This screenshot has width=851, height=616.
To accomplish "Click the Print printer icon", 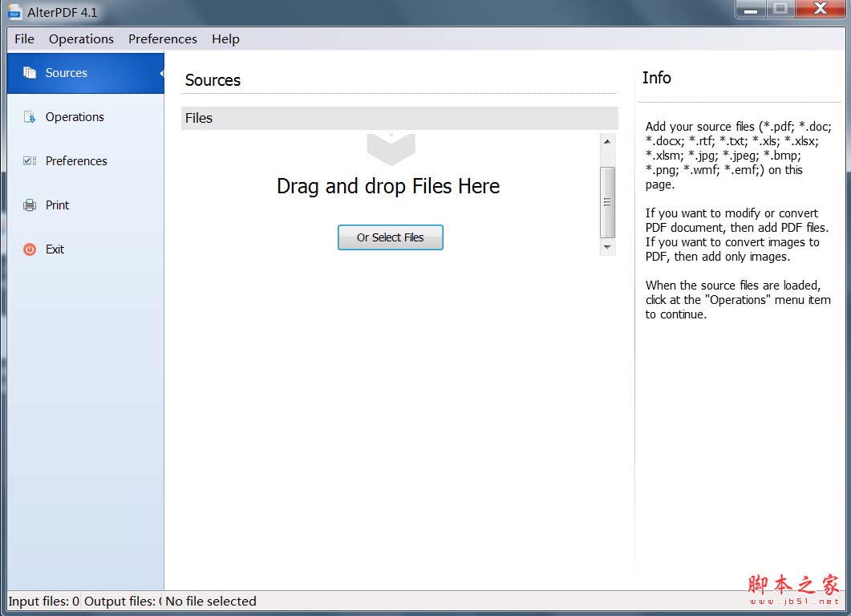I will [x=30, y=205].
